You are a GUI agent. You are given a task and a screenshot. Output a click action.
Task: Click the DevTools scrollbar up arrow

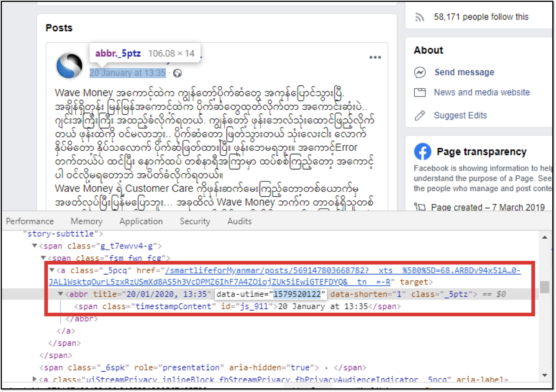pyautogui.click(x=545, y=237)
